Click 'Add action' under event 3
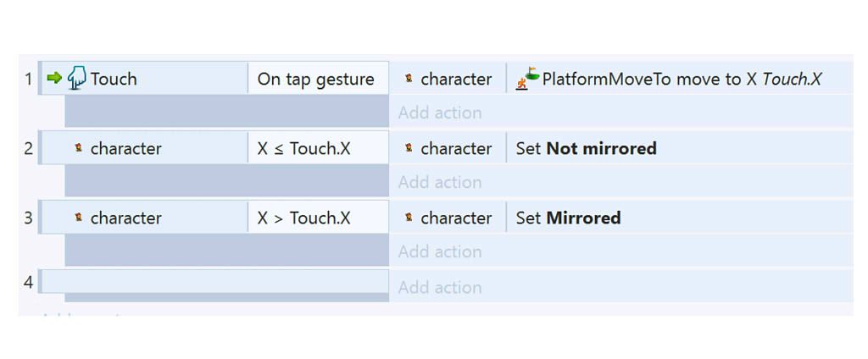 tap(440, 251)
